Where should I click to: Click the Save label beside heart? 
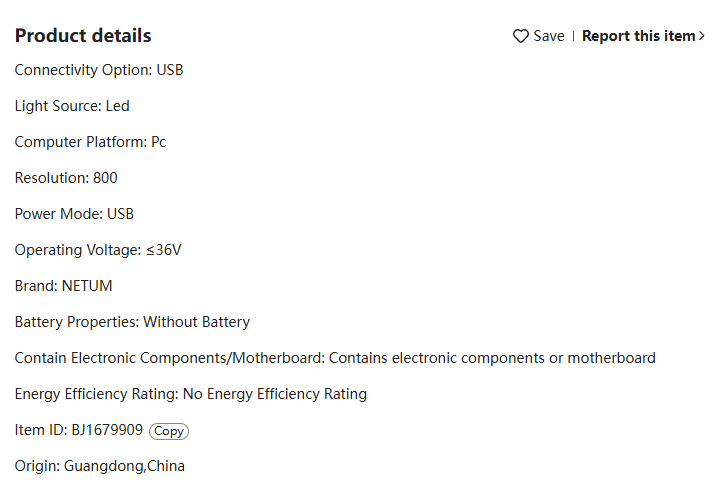[549, 36]
